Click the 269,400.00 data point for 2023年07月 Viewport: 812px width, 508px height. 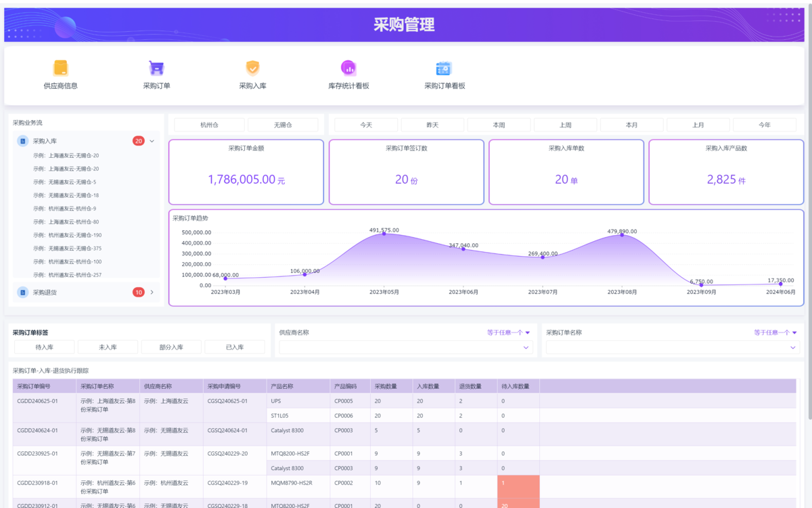click(542, 257)
